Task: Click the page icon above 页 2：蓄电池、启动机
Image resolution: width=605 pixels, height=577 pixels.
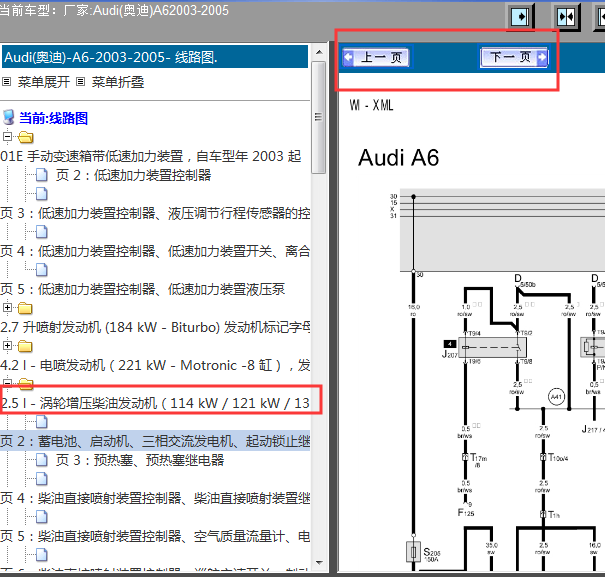Action: pyautogui.click(x=42, y=422)
